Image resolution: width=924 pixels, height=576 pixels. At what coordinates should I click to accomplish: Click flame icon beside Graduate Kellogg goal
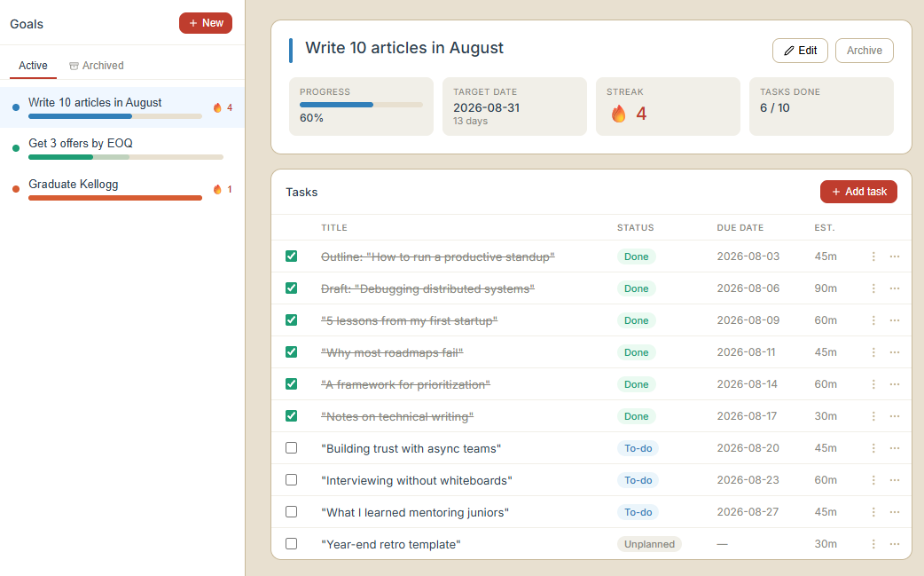[217, 189]
